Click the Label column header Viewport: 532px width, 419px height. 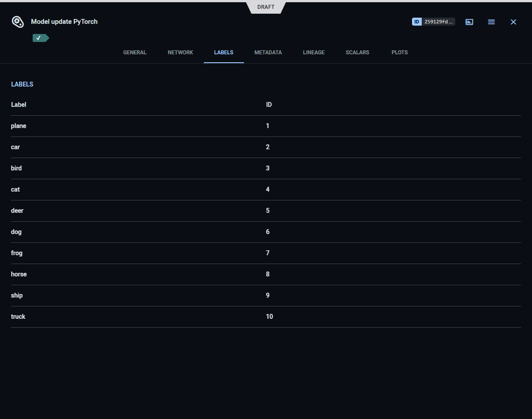pos(19,105)
